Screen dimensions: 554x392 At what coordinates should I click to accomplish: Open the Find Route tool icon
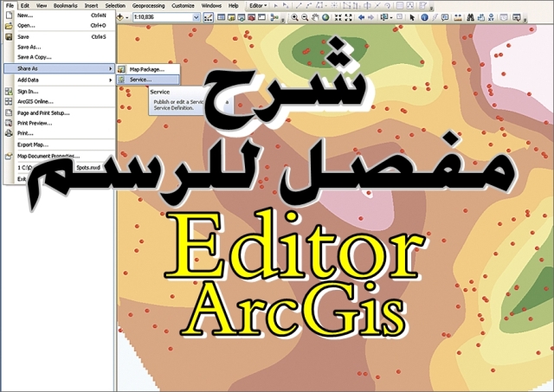click(481, 17)
